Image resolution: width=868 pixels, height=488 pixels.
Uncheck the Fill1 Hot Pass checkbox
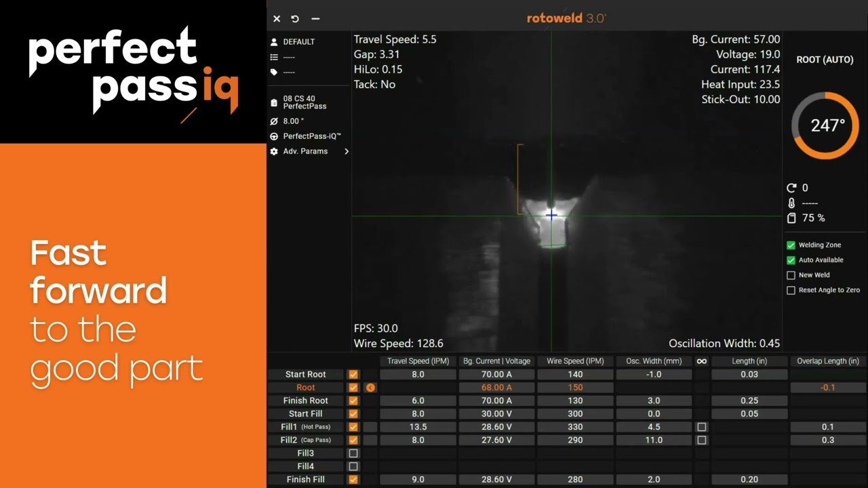353,427
